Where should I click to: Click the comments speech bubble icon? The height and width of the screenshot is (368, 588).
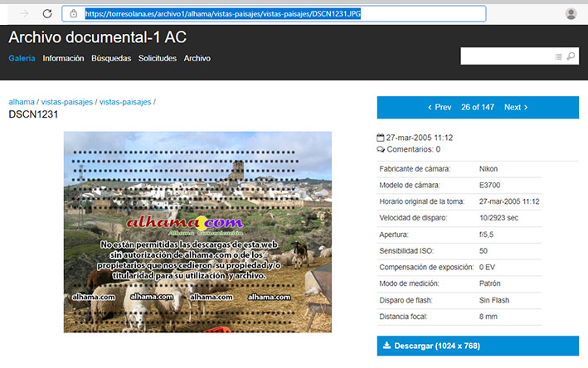click(381, 149)
